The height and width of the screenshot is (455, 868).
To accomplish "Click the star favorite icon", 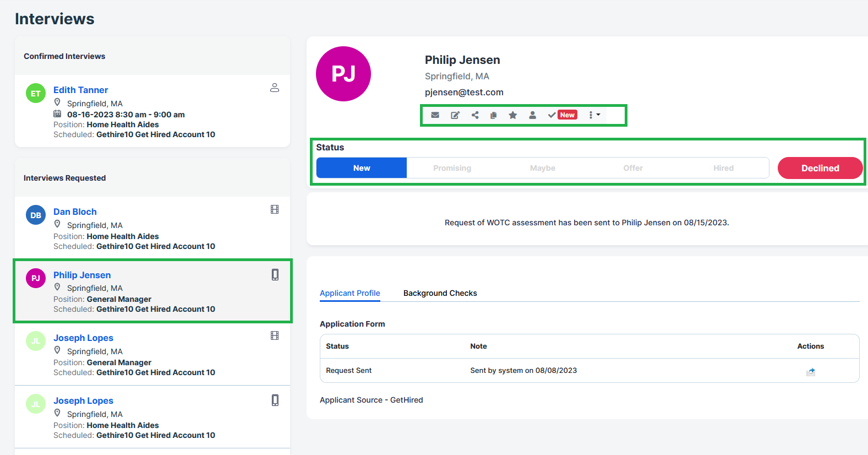I will tap(513, 115).
